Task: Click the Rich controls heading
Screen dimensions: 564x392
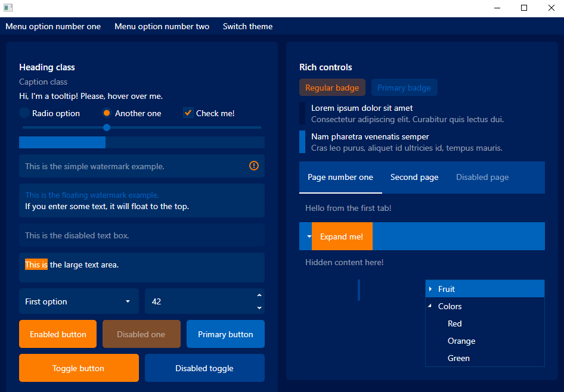Action: [326, 67]
